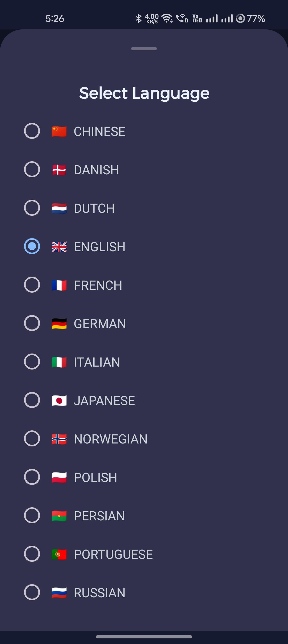The height and width of the screenshot is (644, 288).
Task: Tap the Denmark flag icon
Action: pyautogui.click(x=59, y=170)
